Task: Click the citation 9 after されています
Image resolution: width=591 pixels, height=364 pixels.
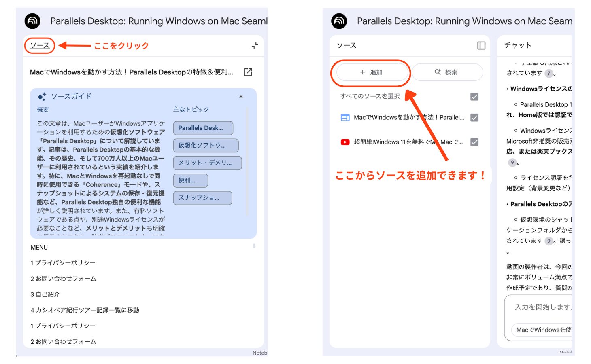Action: click(548, 241)
